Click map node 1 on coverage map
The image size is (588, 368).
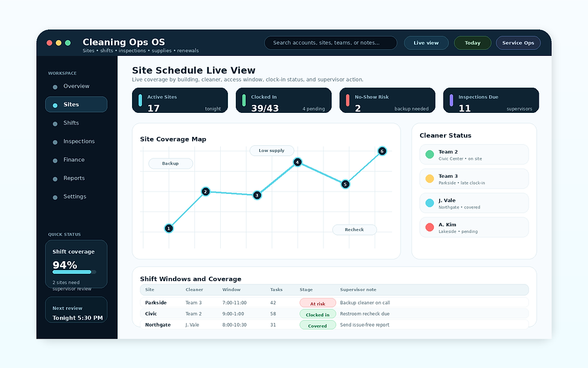(x=169, y=228)
